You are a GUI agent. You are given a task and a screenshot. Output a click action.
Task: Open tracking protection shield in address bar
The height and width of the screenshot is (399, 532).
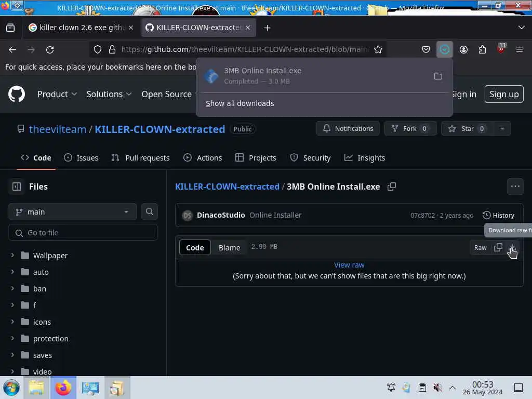98,49
